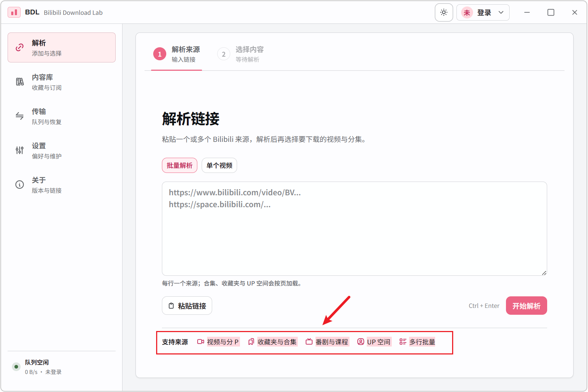
Task: Click the 支持来源 label
Action: (x=175, y=342)
